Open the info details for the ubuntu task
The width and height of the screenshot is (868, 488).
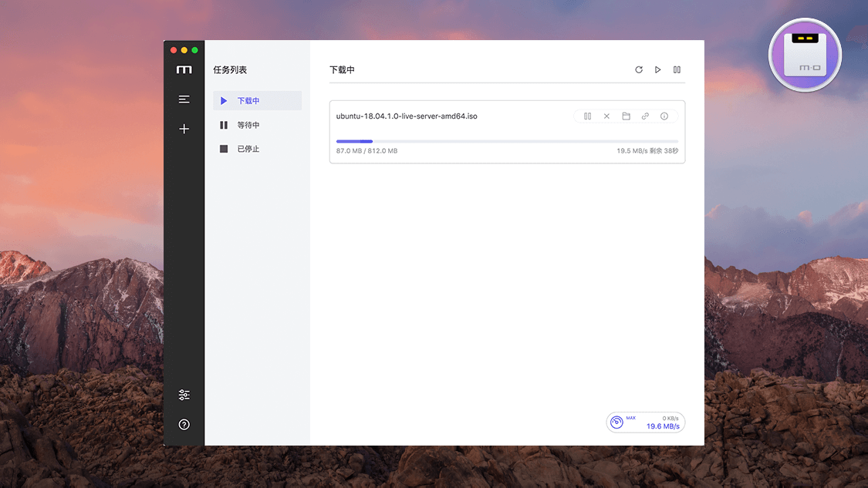pyautogui.click(x=664, y=116)
